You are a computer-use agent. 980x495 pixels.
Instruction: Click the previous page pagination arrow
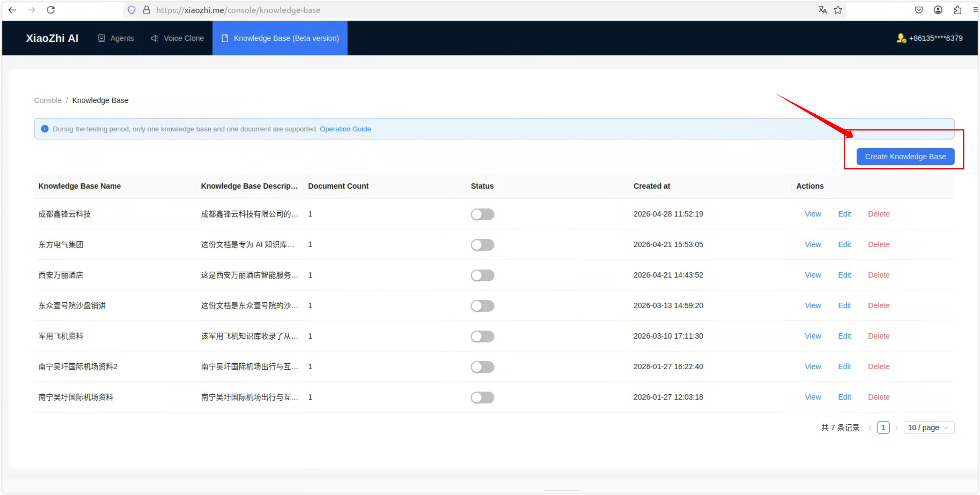click(870, 428)
